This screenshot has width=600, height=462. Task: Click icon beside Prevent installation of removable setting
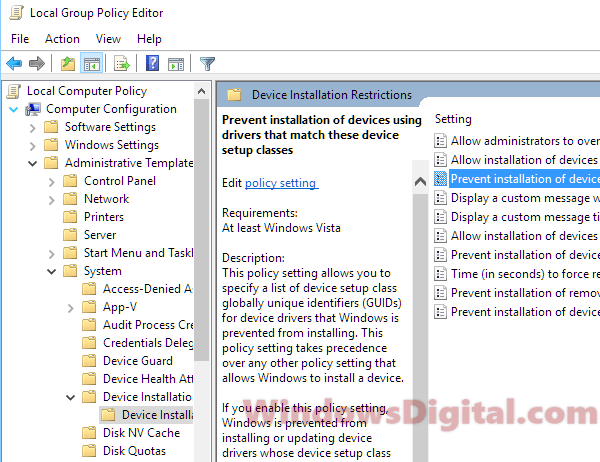(440, 293)
